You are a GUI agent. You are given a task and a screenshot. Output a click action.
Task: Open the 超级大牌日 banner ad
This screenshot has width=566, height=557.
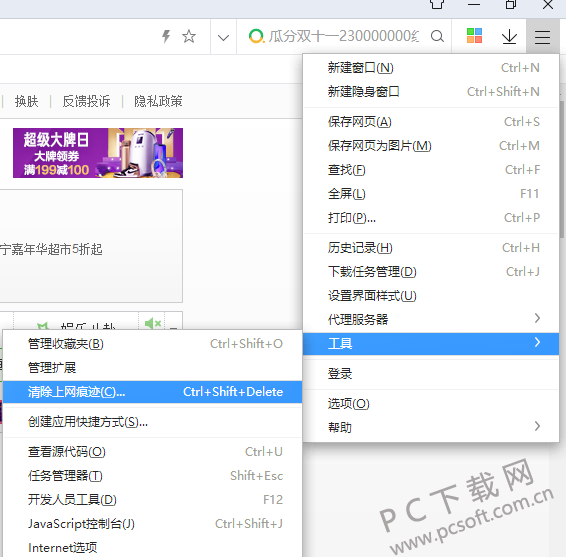pos(98,153)
